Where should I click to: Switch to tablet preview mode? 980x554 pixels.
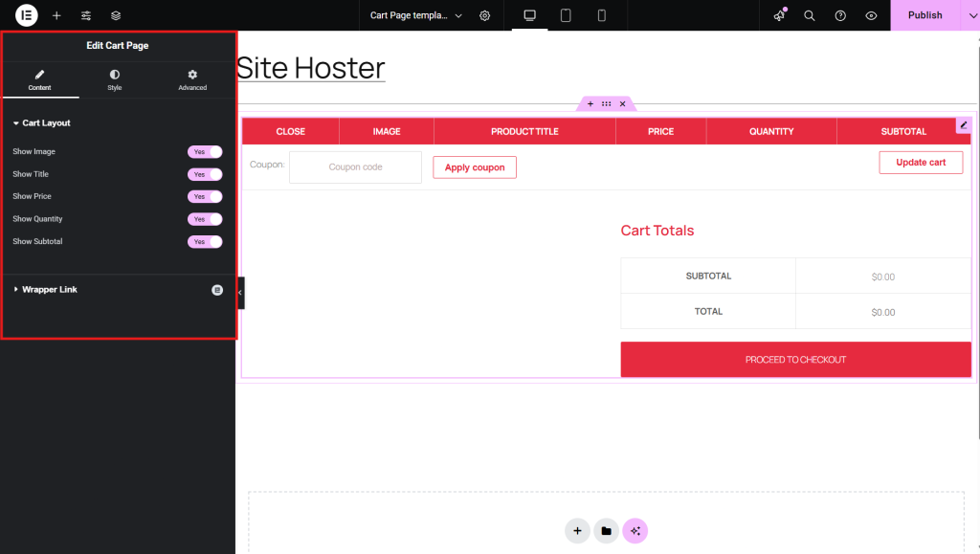(x=565, y=15)
